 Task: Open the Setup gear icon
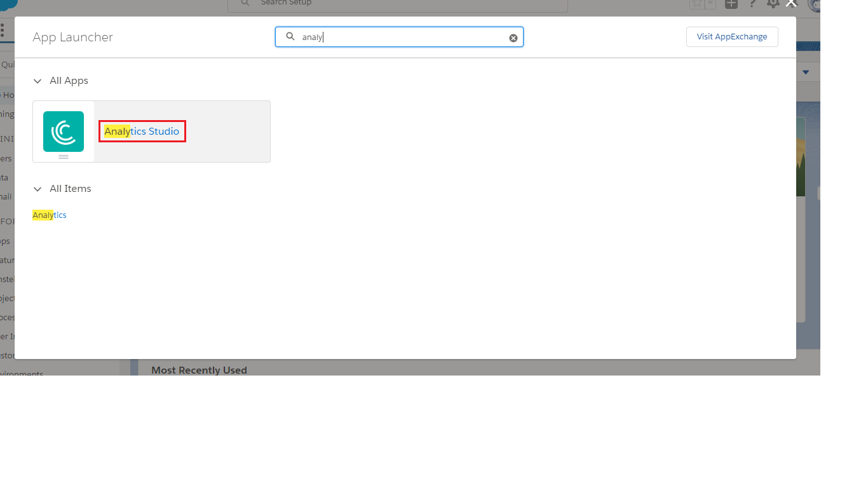coord(773,4)
